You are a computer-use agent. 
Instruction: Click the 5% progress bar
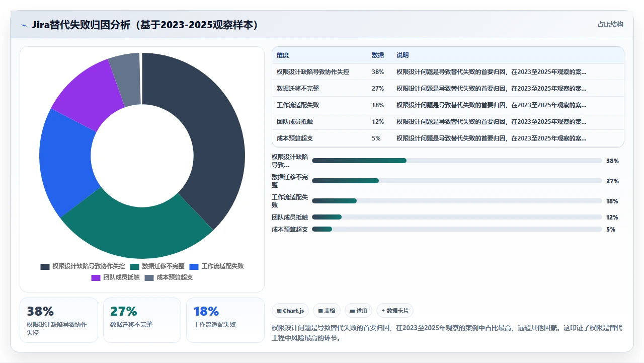point(457,229)
